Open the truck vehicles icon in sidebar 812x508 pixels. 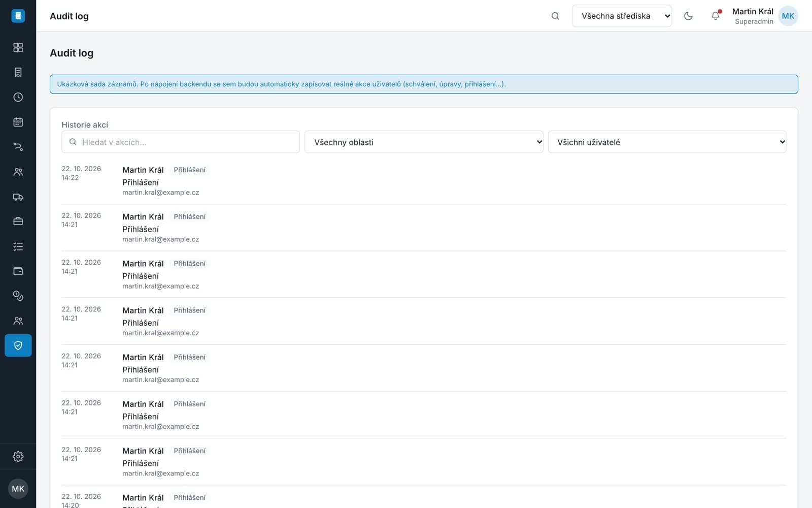coord(18,197)
